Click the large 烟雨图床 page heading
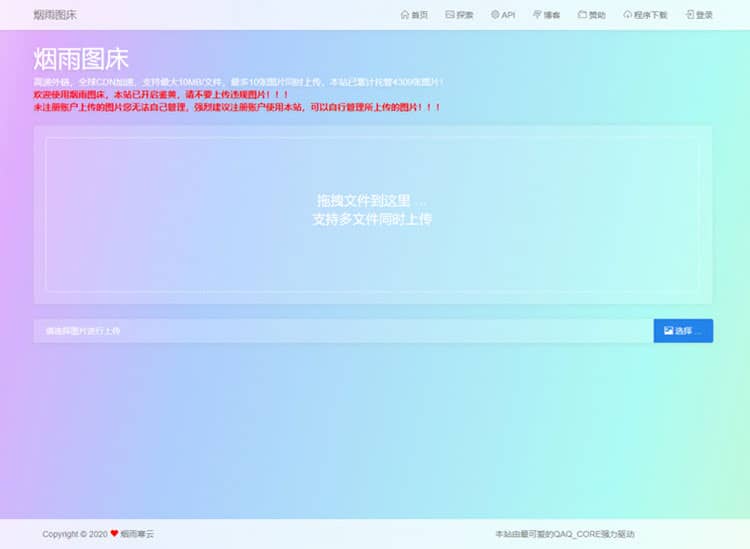The image size is (750, 549). coord(81,59)
